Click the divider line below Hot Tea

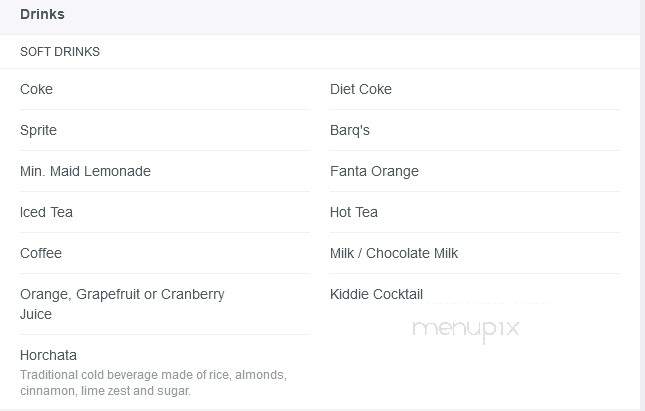tap(475, 233)
